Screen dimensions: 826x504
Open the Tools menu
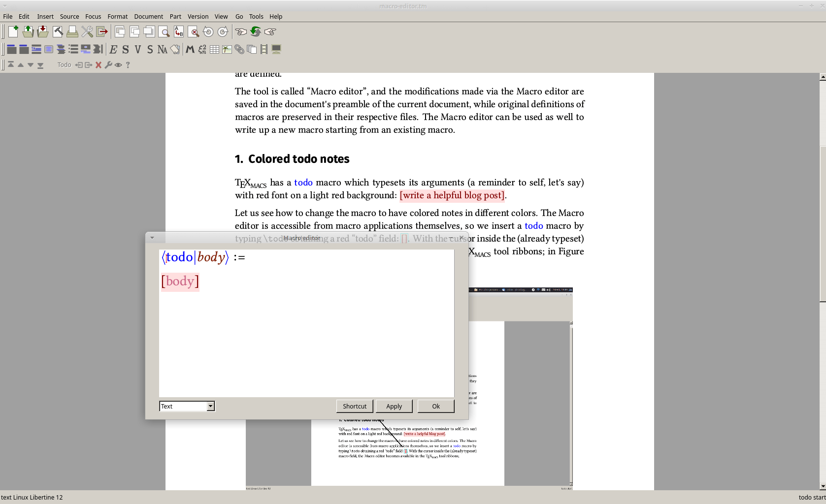pos(256,16)
